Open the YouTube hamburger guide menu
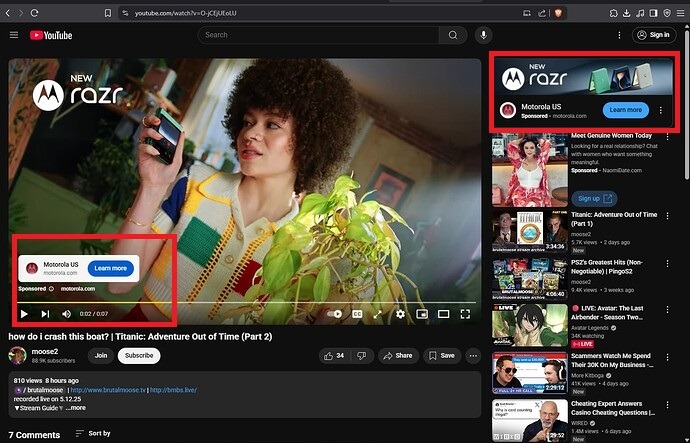 (14, 35)
